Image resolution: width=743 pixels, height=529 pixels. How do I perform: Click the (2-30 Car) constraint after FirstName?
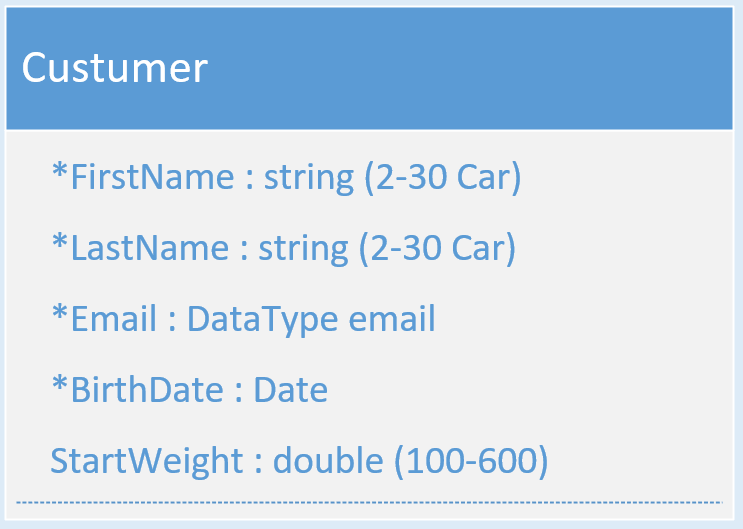coord(443,178)
